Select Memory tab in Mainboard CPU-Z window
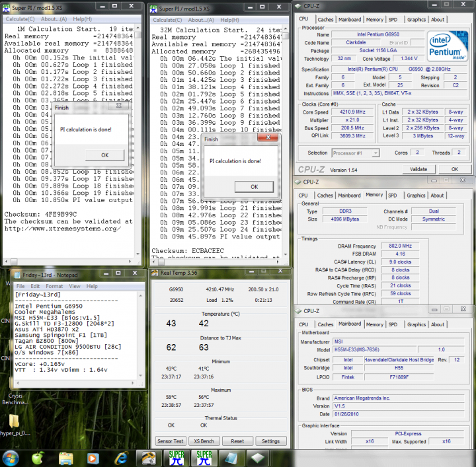This screenshot has height=467, width=476. click(374, 324)
